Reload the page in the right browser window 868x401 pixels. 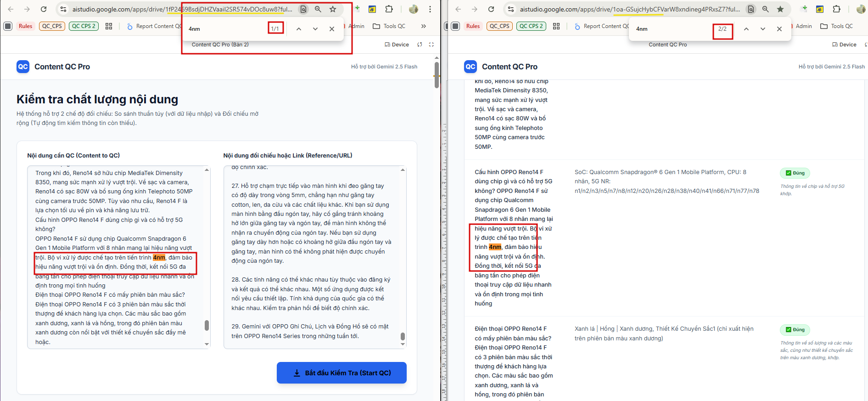click(491, 9)
